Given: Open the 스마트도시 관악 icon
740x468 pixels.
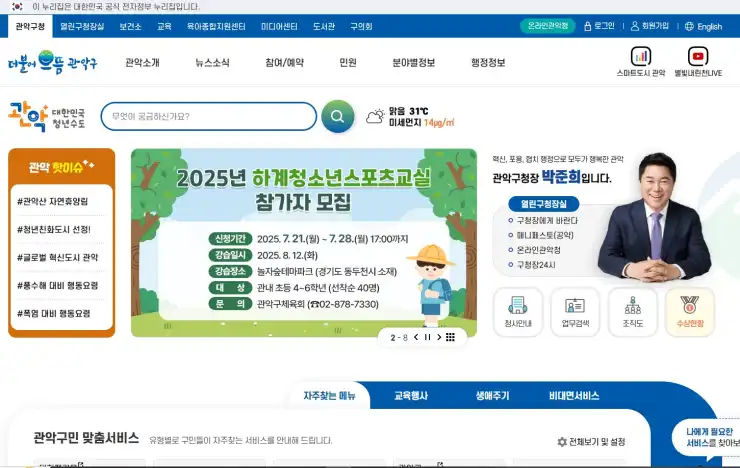Looking at the screenshot, I should [641, 62].
